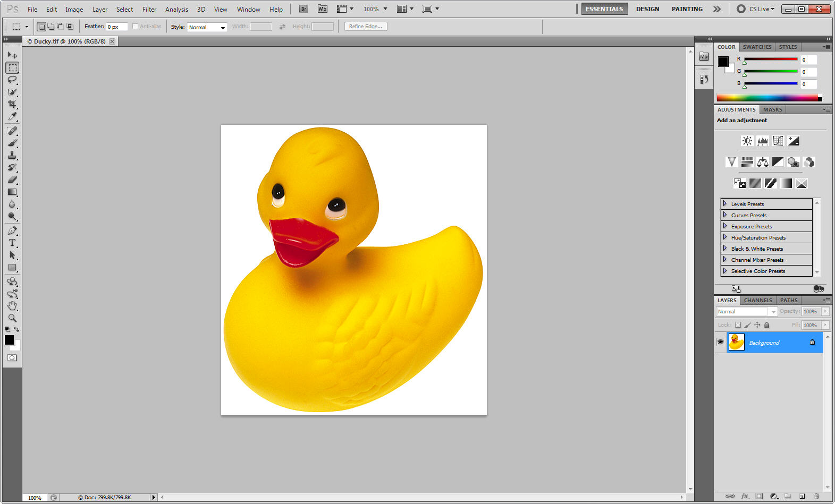Switch to the Swatches tab

pyautogui.click(x=757, y=47)
